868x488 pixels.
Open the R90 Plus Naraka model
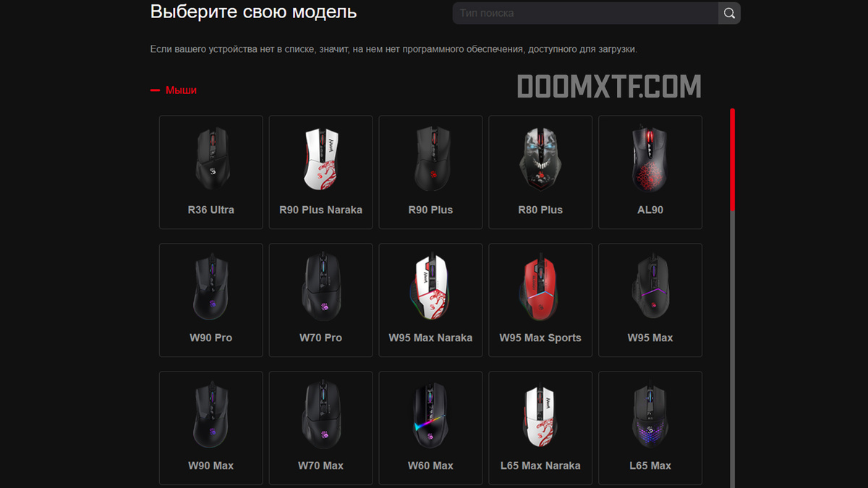(321, 172)
